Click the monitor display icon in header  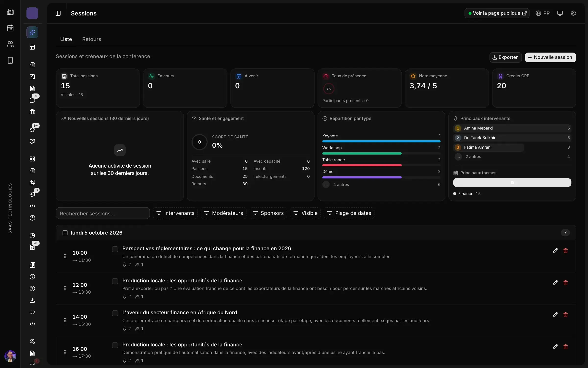[x=560, y=13]
